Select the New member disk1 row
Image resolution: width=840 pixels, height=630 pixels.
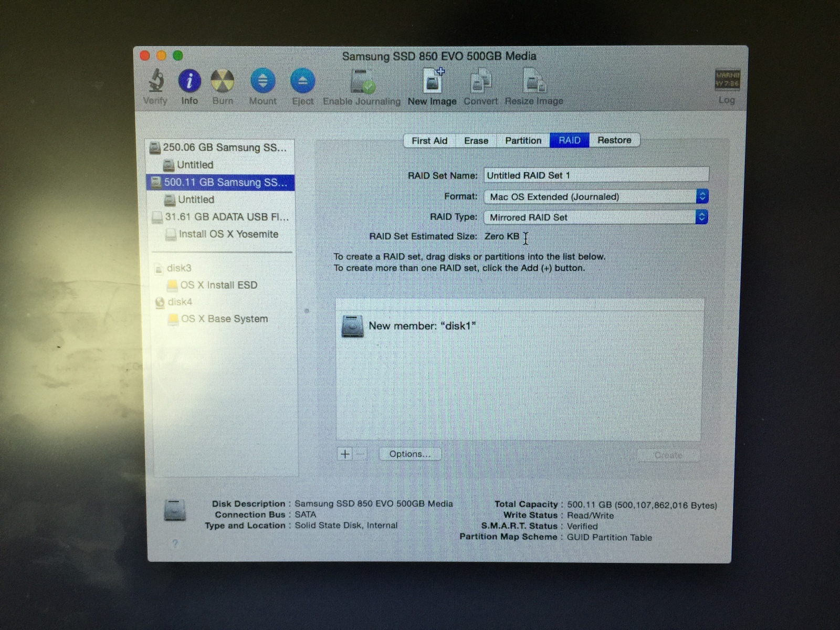(519, 326)
